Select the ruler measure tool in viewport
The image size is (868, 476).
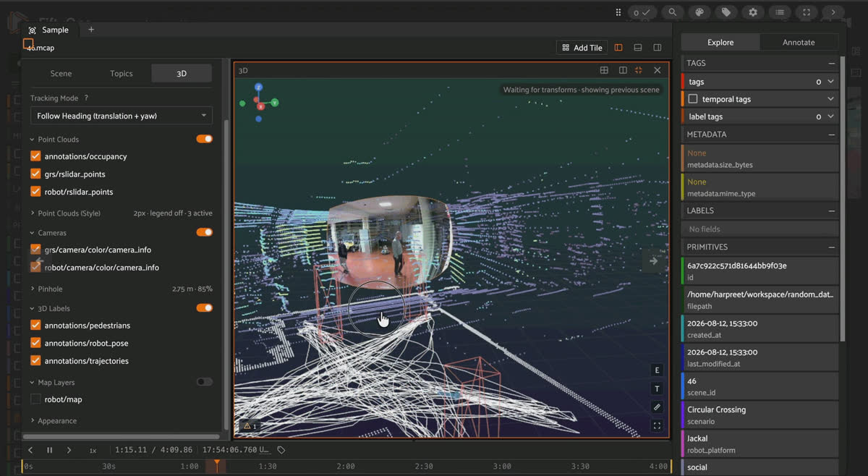pos(658,407)
